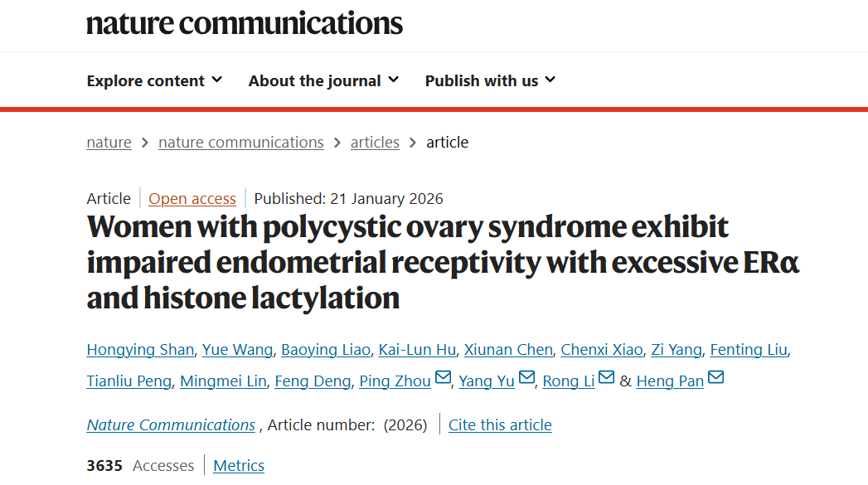Click the Cite this article link

(x=500, y=425)
